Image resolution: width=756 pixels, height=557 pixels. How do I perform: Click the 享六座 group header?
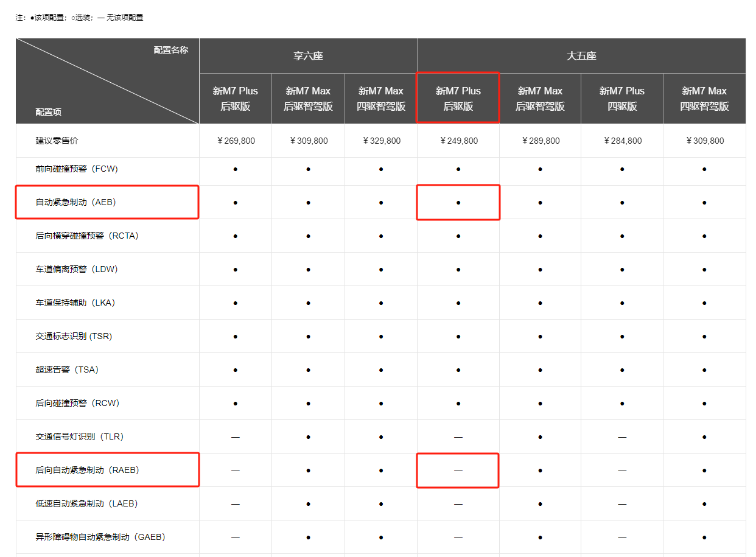[308, 56]
